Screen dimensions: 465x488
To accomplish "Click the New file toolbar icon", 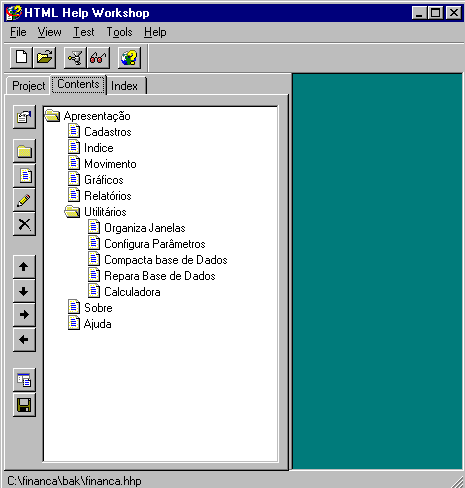I will point(22,58).
